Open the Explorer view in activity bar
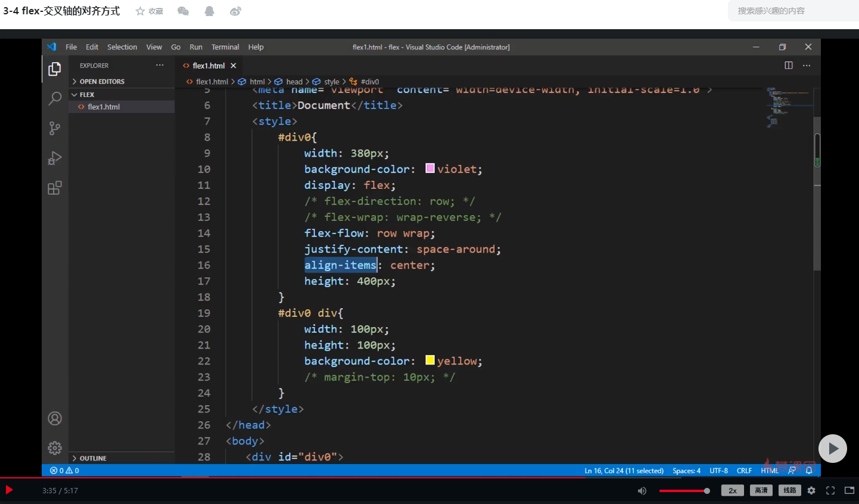The height and width of the screenshot is (504, 859). 55,69
